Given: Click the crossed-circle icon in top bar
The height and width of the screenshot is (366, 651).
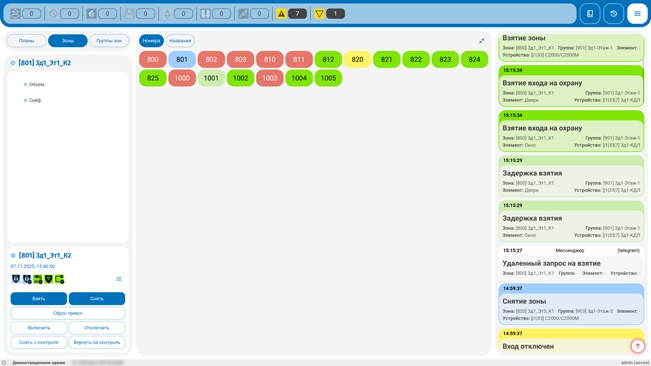Looking at the screenshot, I should pos(54,14).
